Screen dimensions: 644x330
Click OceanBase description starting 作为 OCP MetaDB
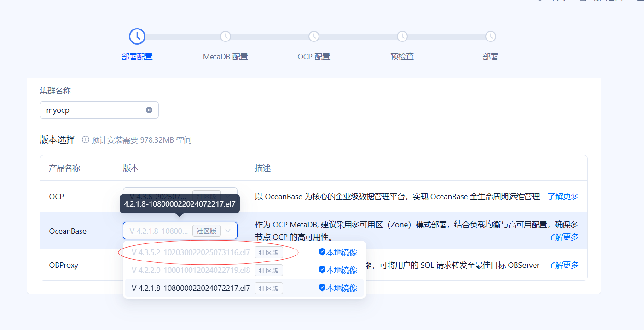pyautogui.click(x=417, y=231)
